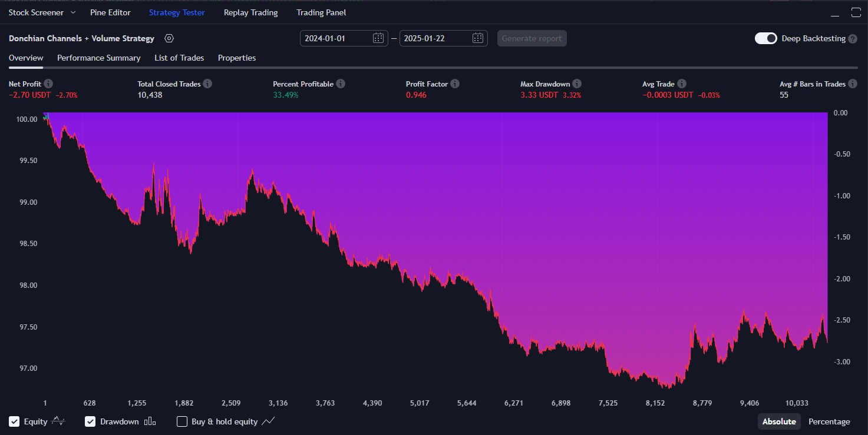Screen dimensions: 868x435
Task: Show Net Profit info tooltip icon
Action: point(48,84)
